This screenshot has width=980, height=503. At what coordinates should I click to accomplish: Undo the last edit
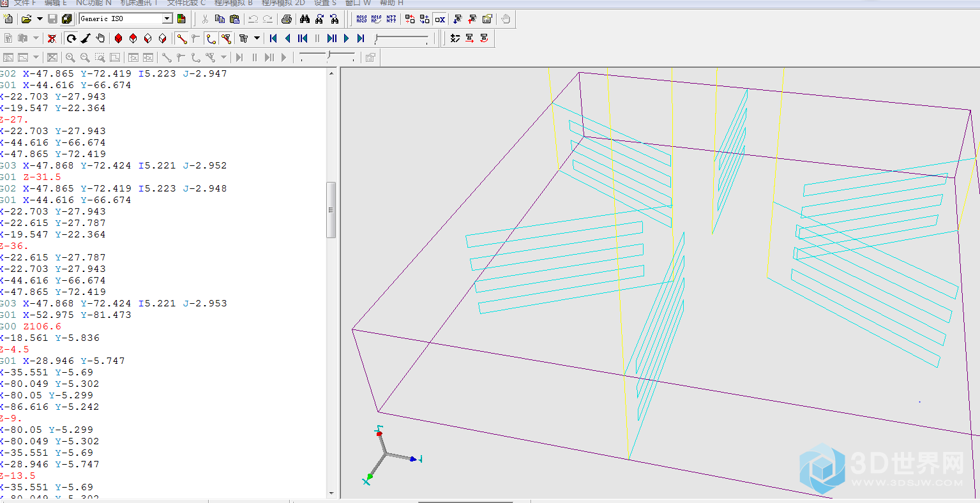point(253,19)
